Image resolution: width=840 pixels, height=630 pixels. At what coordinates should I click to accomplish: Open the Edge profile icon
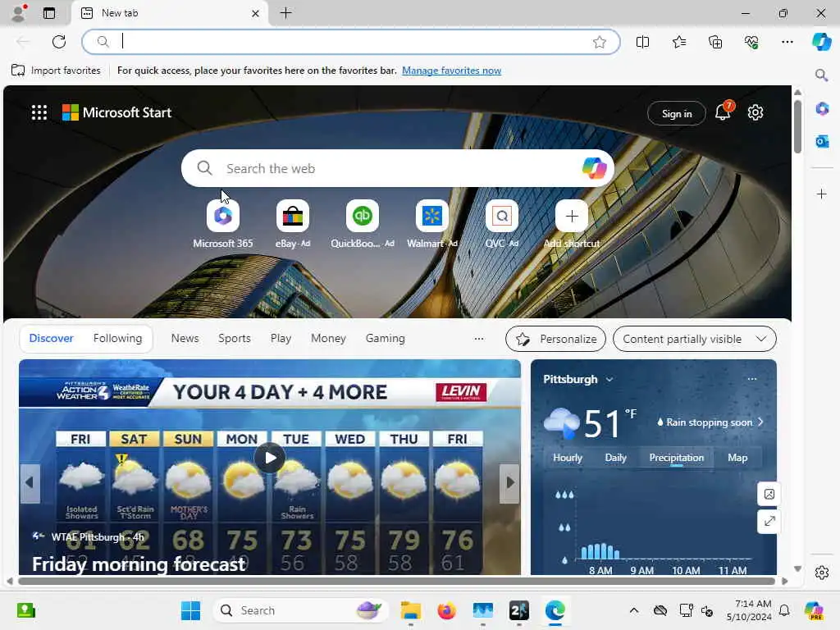pos(19,13)
